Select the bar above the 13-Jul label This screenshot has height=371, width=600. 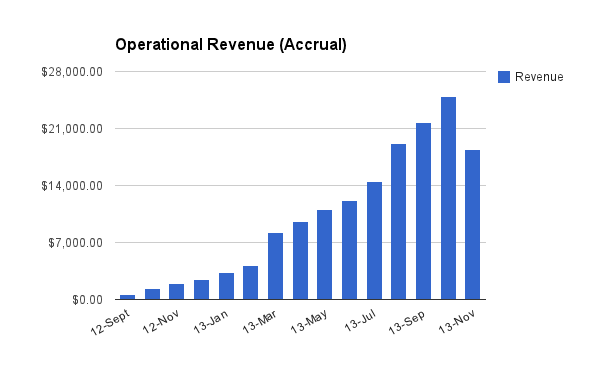tap(374, 241)
